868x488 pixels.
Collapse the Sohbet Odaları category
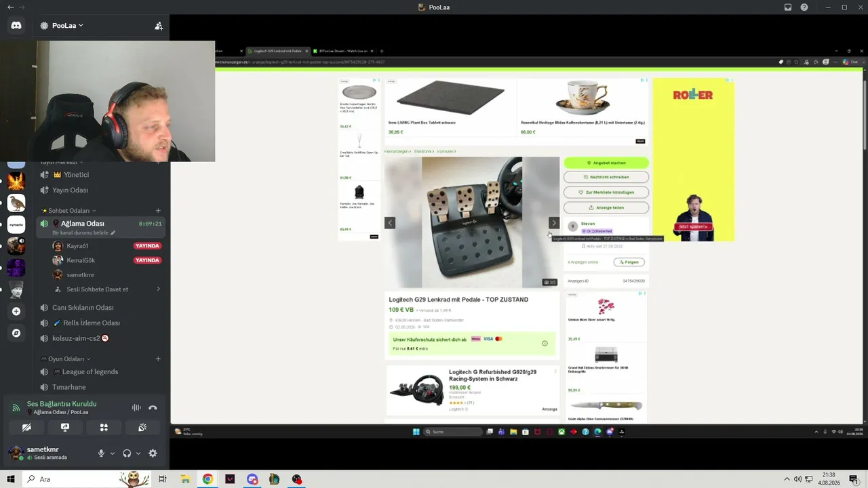coord(68,211)
